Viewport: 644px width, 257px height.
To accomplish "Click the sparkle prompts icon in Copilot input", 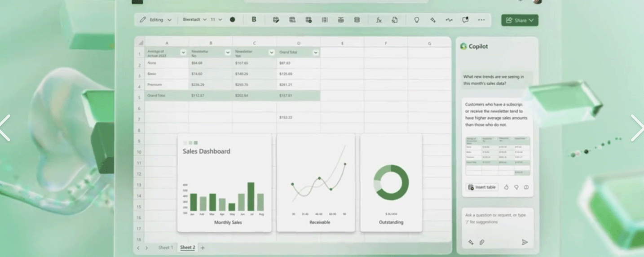I will [x=471, y=242].
